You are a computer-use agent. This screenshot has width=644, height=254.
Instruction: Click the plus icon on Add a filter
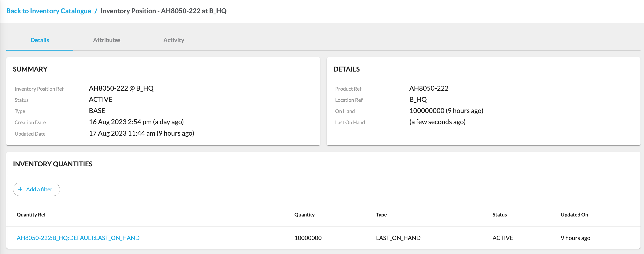click(x=21, y=189)
